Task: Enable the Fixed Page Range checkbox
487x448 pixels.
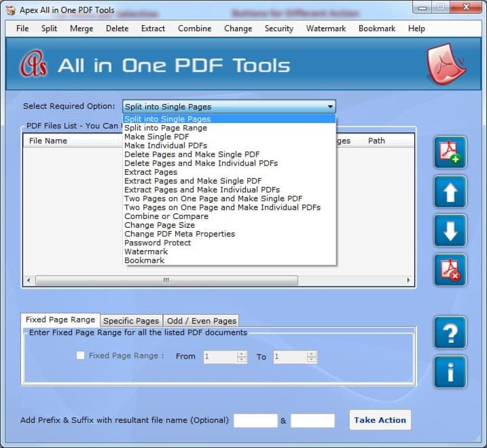Action: coord(80,355)
